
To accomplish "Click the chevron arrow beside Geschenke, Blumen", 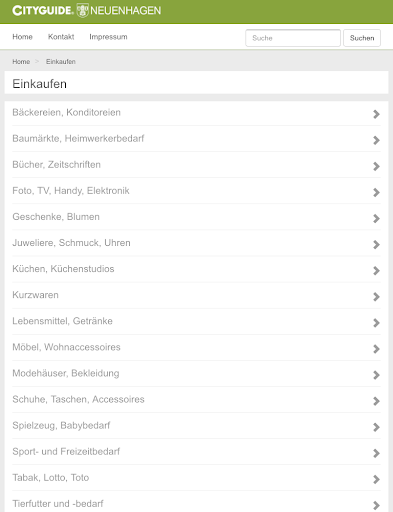I will coord(376,218).
